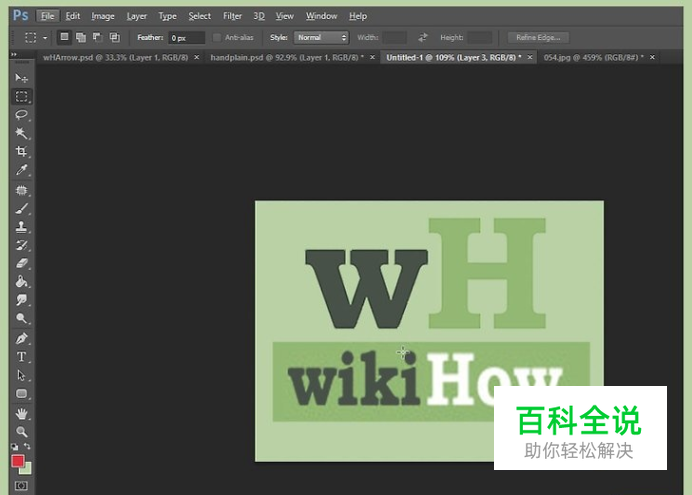Select the History Brush tool
This screenshot has width=692, height=495.
coord(21,245)
